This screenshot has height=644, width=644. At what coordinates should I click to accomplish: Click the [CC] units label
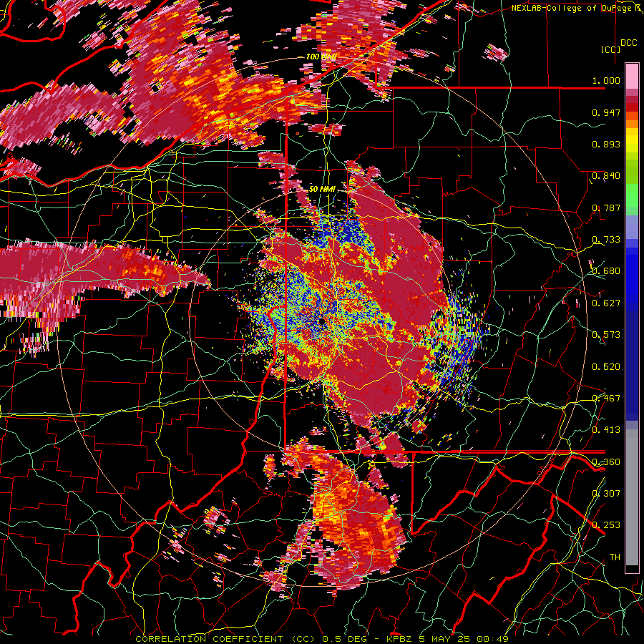click(x=610, y=49)
